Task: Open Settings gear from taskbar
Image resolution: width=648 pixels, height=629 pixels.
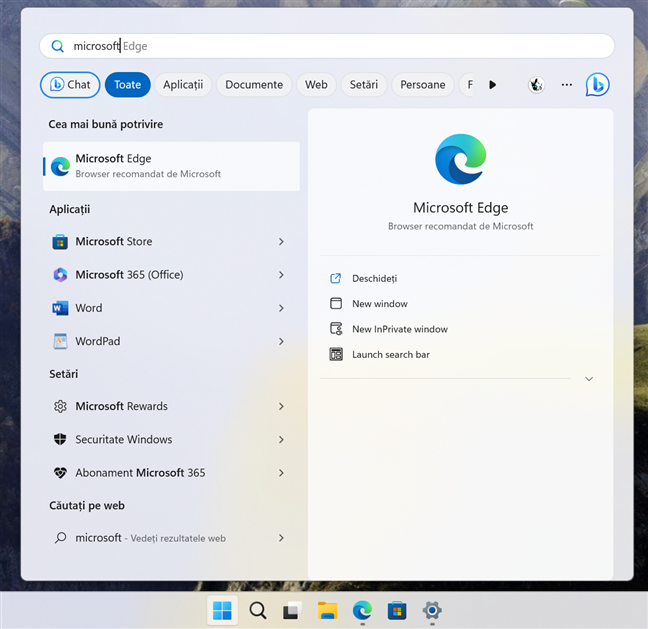Action: [432, 610]
